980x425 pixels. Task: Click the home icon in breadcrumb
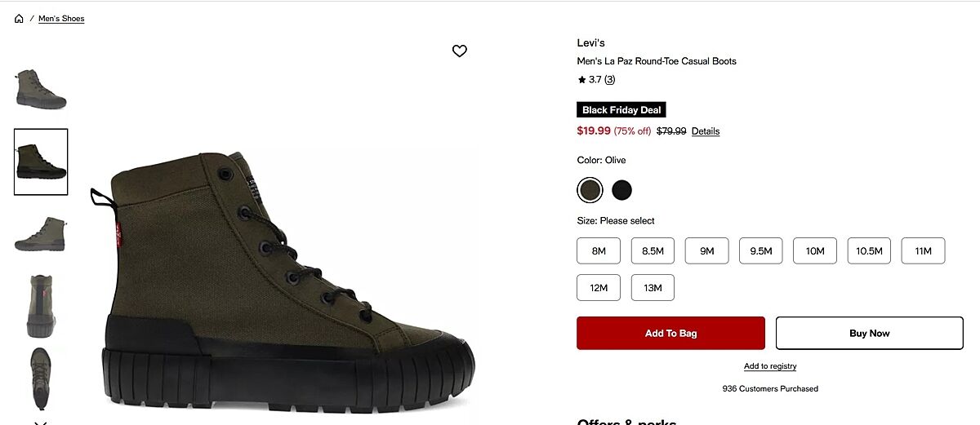tap(19, 19)
